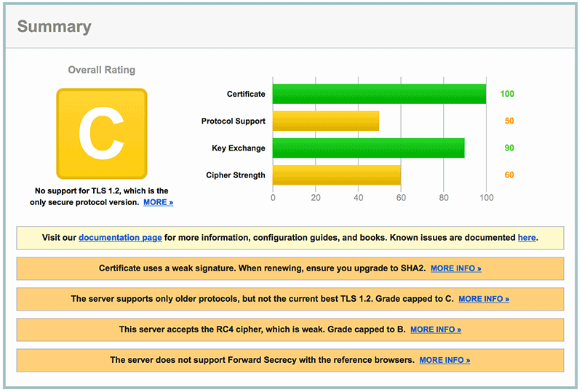This screenshot has height=392, width=582.
Task: Open the documentation page link
Action: coord(120,238)
